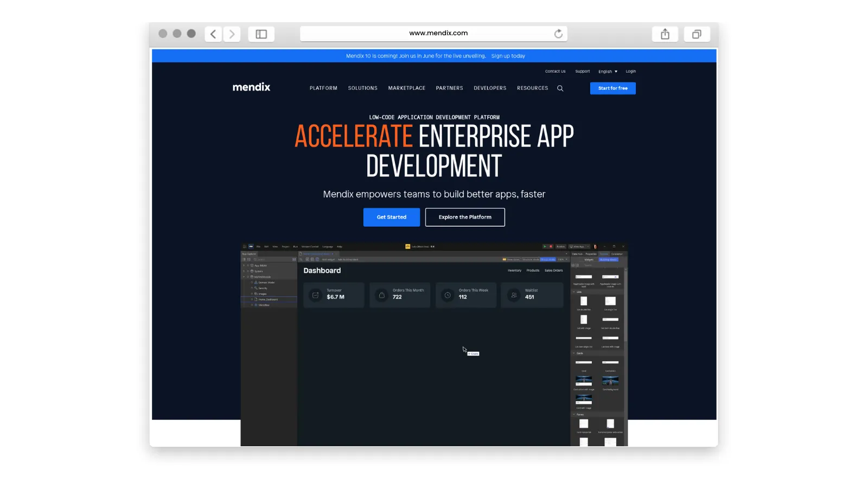Click the magnifier icon in the page editor toolbar
This screenshot has width=868, height=488.
(301, 259)
